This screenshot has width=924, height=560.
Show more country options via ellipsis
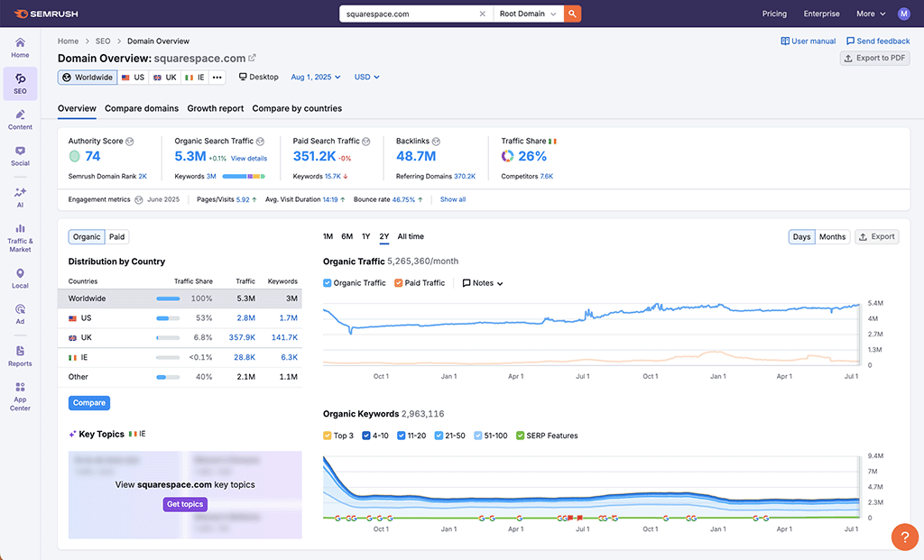[217, 78]
